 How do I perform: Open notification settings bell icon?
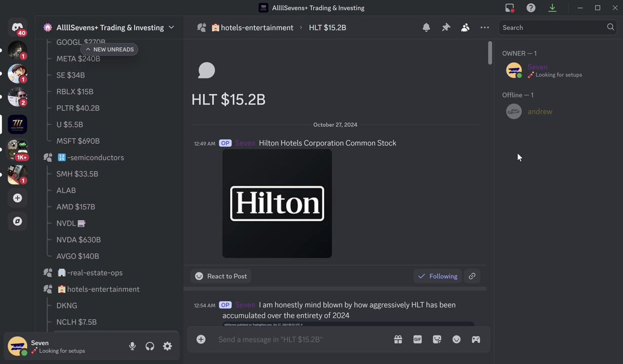click(426, 28)
